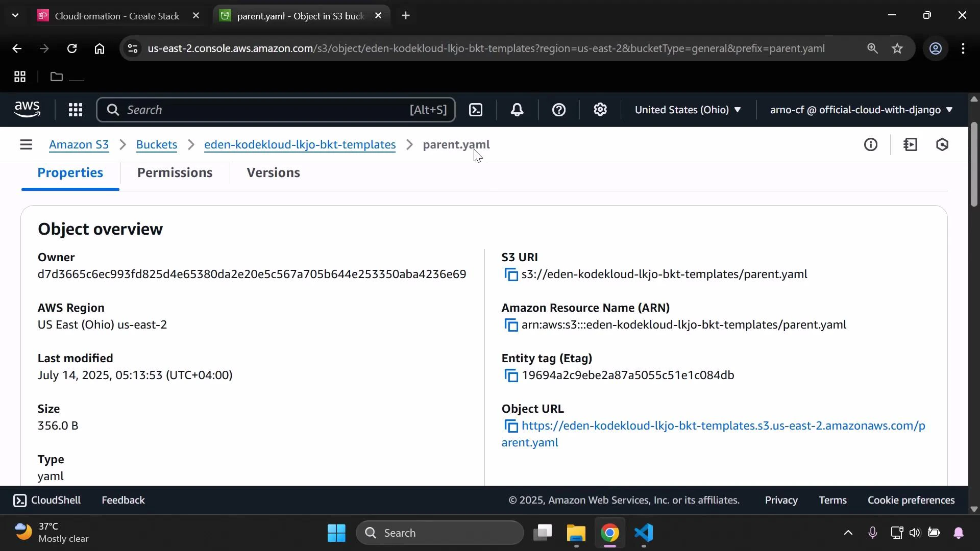
Task: Copy the Etag value with its copy icon
Action: (511, 375)
